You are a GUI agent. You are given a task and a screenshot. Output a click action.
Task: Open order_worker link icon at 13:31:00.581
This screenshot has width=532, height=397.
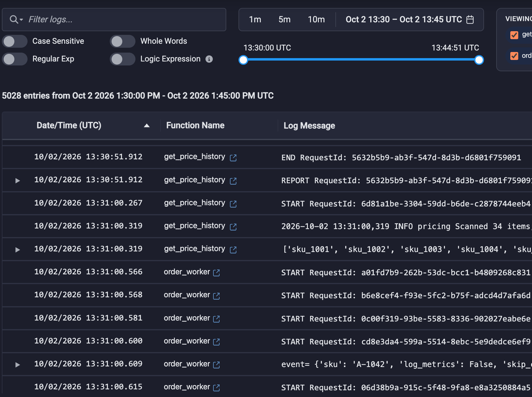(216, 319)
